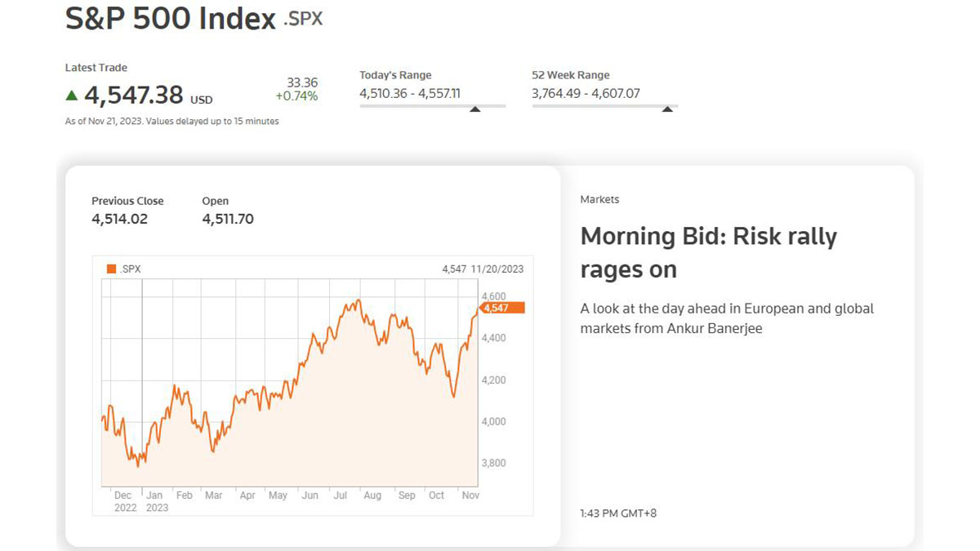Click the +0.74% percent change
This screenshot has width=980, height=551.
coord(296,96)
